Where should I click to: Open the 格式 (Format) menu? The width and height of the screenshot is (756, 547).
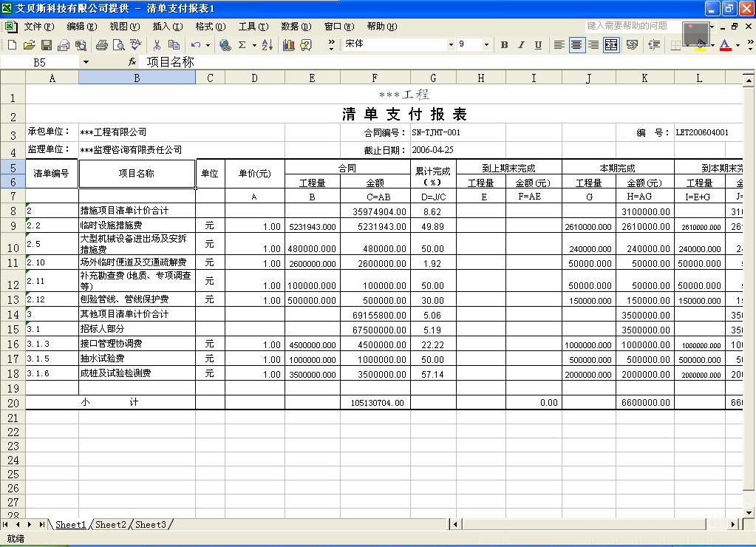coord(210,27)
